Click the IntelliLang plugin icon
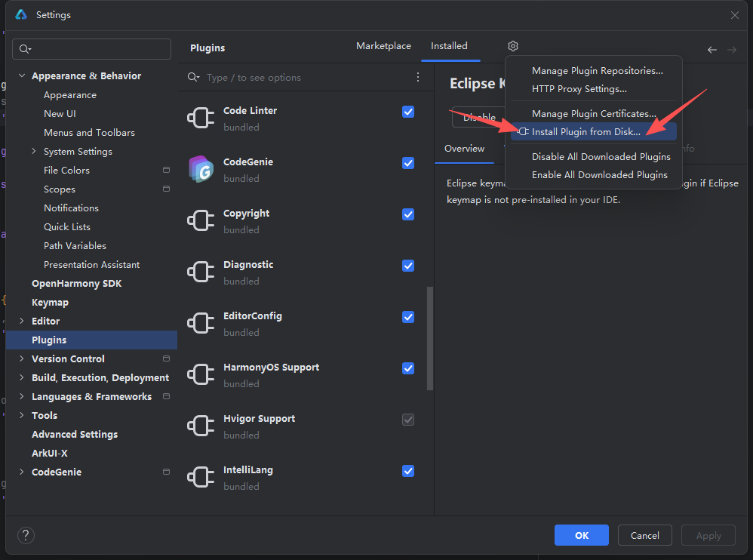The image size is (753, 560). point(201,478)
